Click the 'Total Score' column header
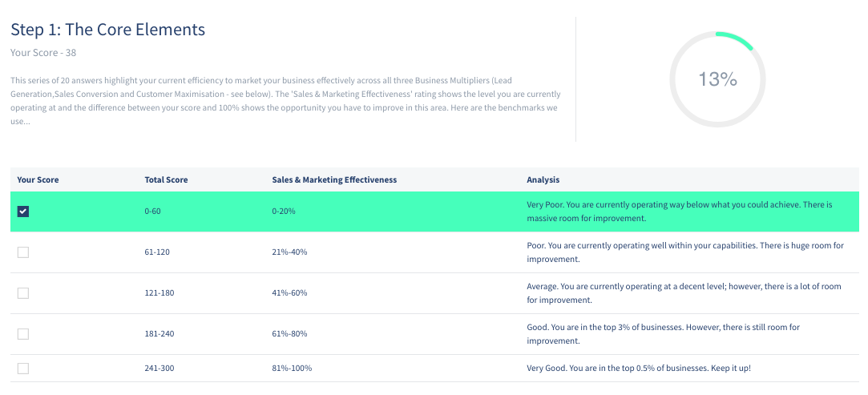The height and width of the screenshot is (395, 868). (x=166, y=179)
